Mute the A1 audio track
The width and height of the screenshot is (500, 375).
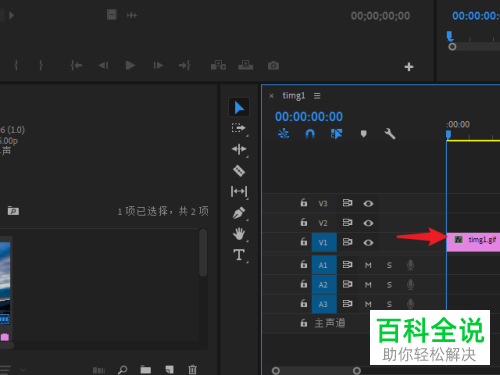[x=368, y=265]
